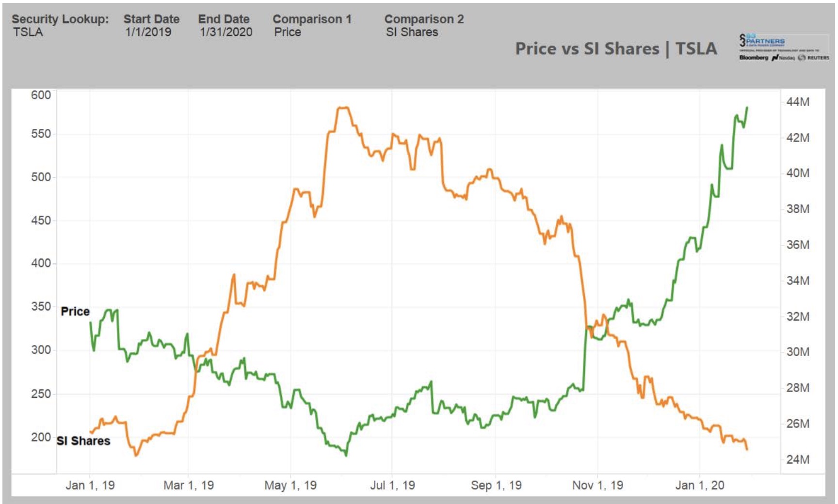The height and width of the screenshot is (504, 838).
Task: Click the 600 left axis tick
Action: 41,95
